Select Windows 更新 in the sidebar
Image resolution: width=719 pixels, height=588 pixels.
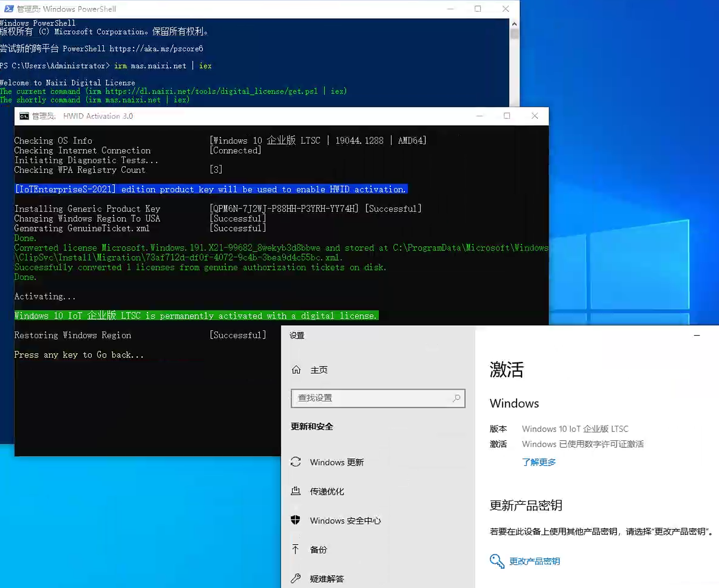click(x=337, y=462)
